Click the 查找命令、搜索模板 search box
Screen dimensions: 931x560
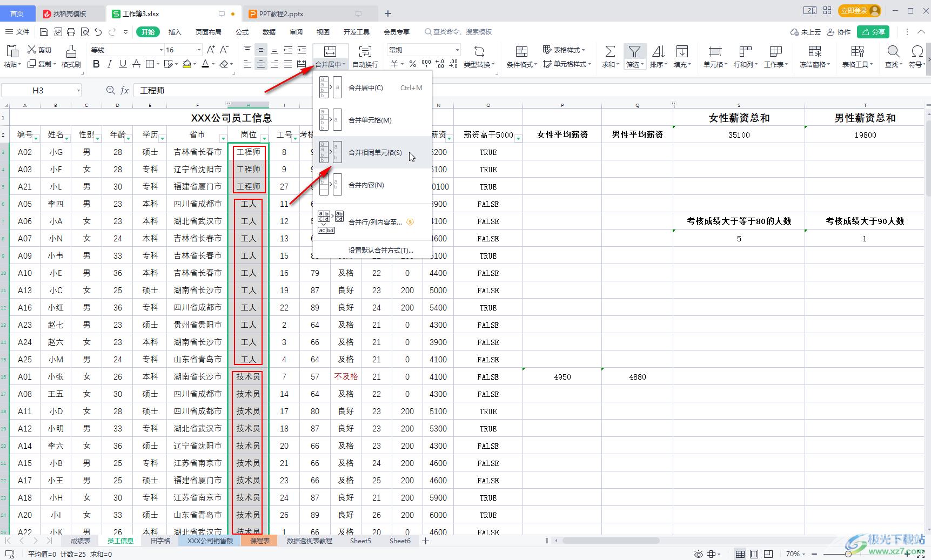(x=459, y=32)
